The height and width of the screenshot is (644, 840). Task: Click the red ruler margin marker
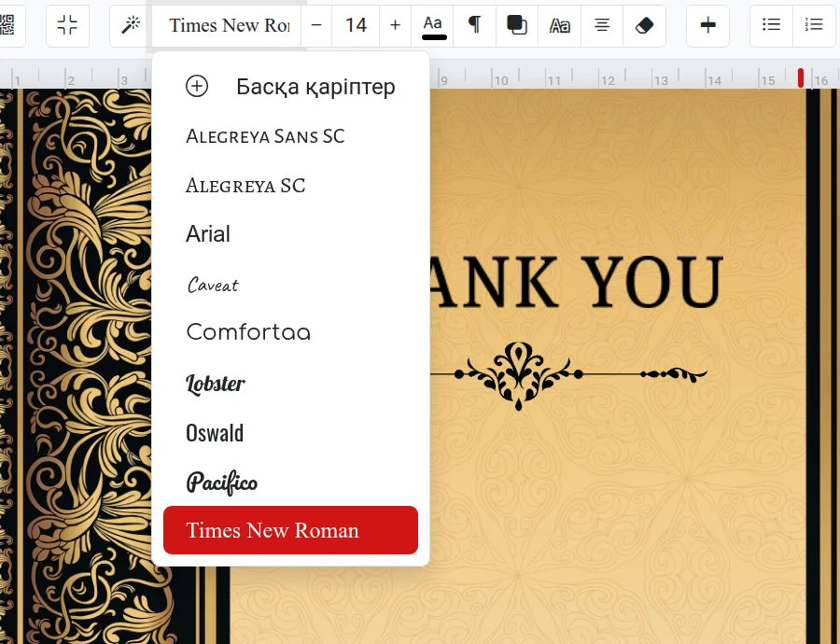[801, 77]
